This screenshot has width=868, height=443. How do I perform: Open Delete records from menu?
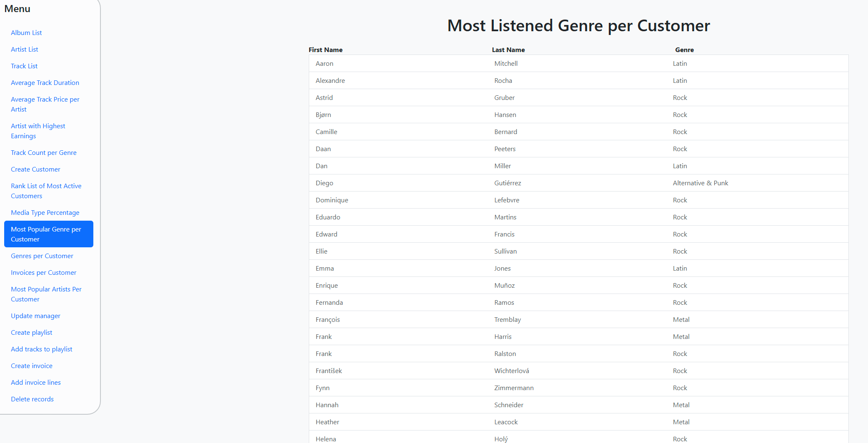[32, 399]
